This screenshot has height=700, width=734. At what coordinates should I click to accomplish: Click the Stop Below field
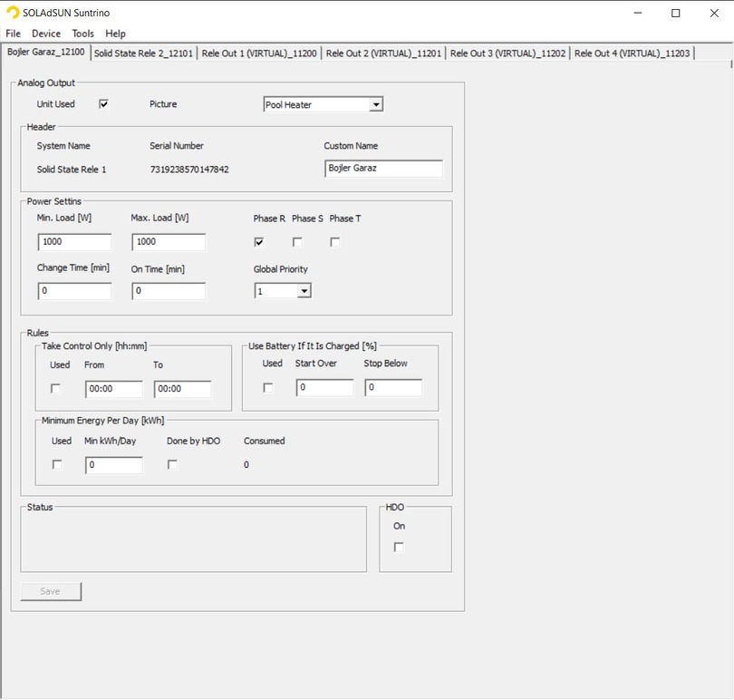[393, 387]
